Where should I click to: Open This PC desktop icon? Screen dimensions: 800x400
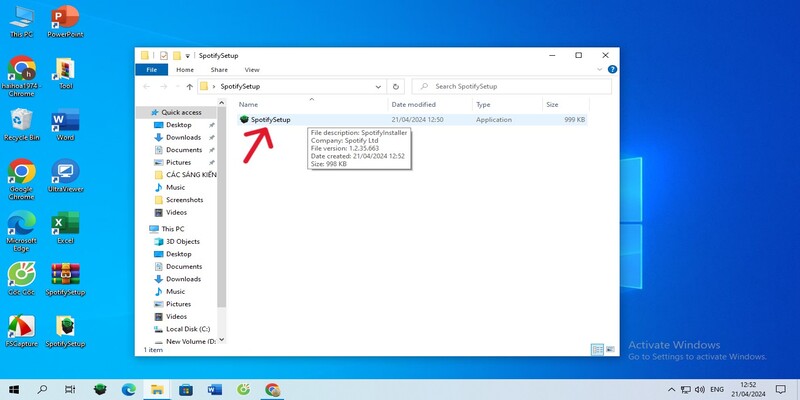(x=21, y=22)
